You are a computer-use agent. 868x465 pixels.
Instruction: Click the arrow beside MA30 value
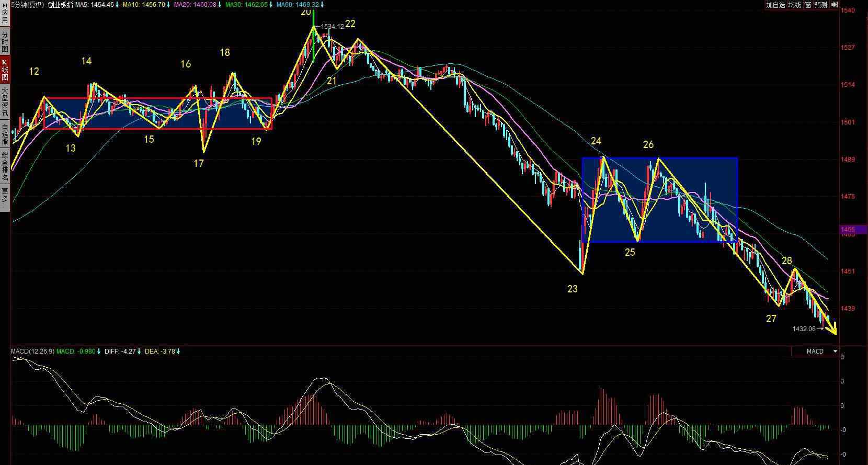tap(271, 5)
